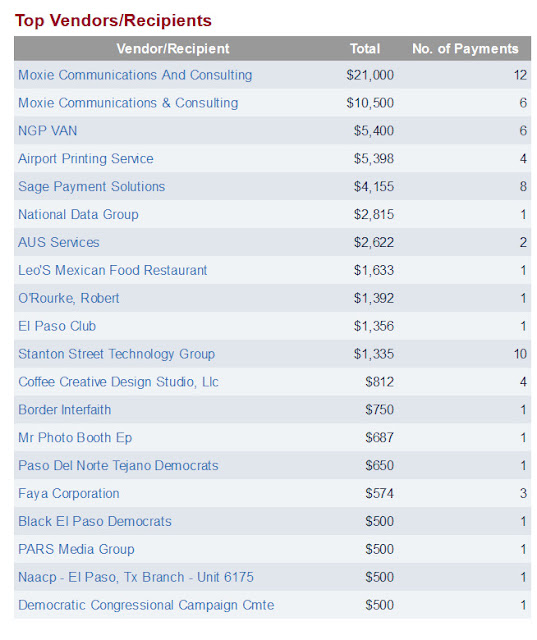Select Black El Paso Democrats link
Image resolution: width=537 pixels, height=640 pixels.
click(95, 522)
